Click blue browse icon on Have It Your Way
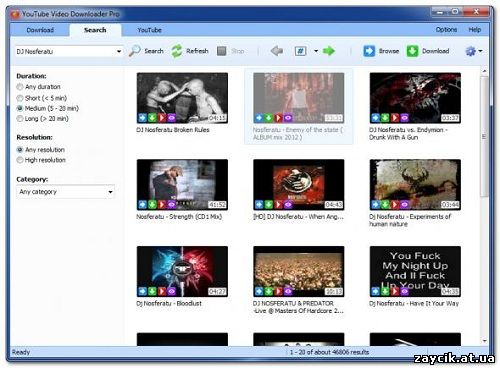 pyautogui.click(x=375, y=291)
